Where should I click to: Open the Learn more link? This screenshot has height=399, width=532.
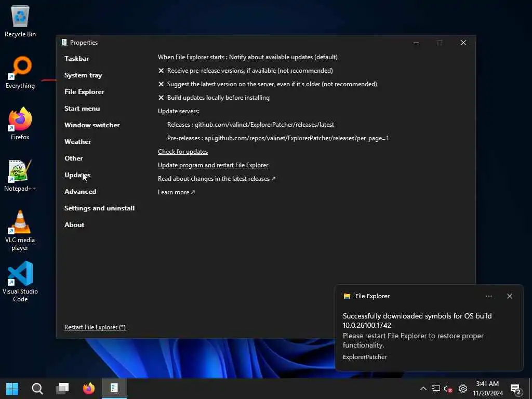click(x=177, y=192)
